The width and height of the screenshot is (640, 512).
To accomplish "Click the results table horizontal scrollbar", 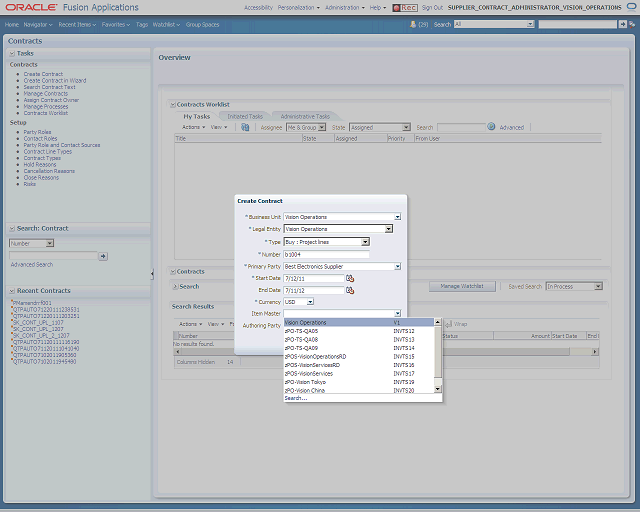I will [386, 352].
